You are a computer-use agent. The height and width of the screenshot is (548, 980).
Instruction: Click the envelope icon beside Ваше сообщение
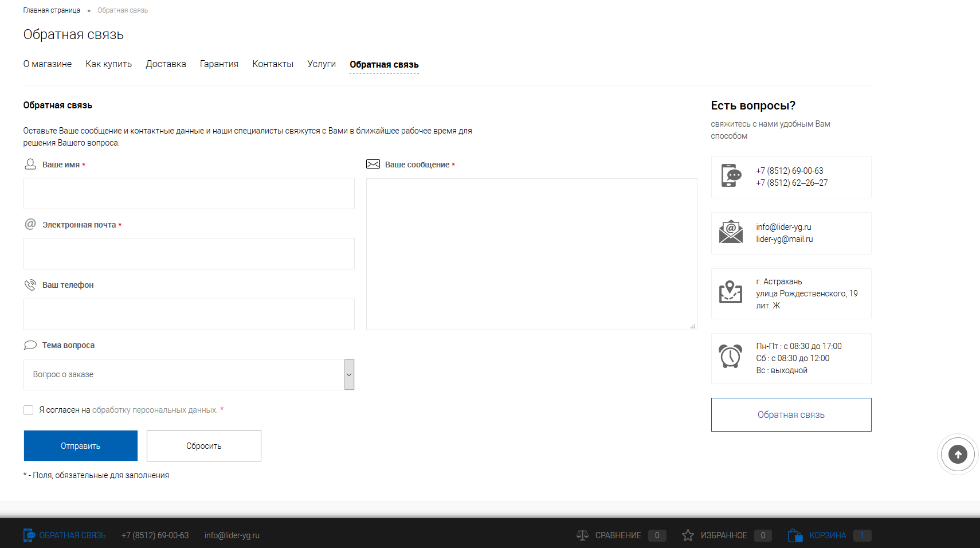373,165
